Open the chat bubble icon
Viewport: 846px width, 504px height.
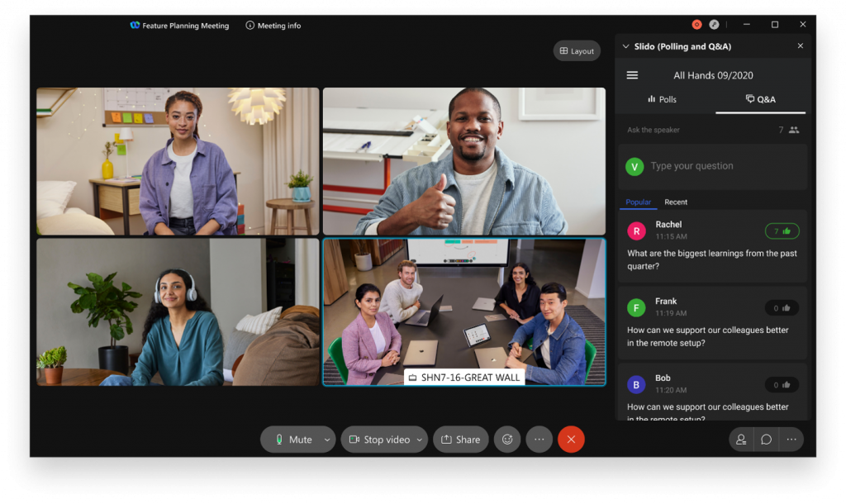pos(767,440)
